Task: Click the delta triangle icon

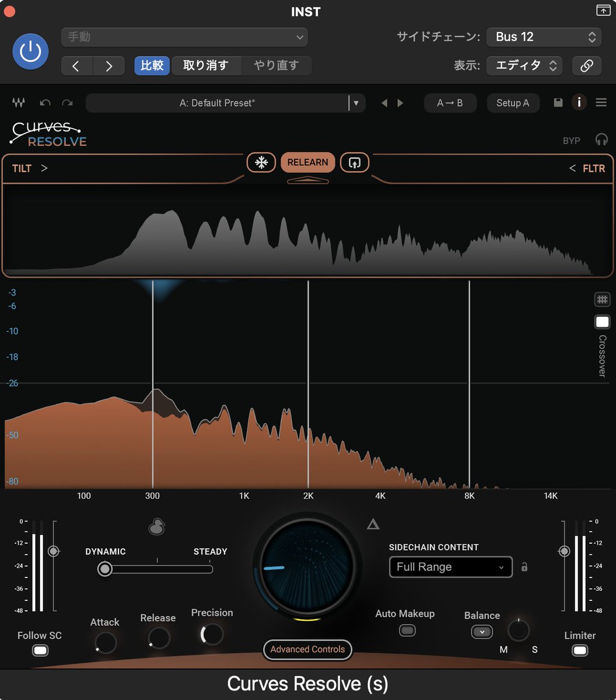Action: coord(373,524)
